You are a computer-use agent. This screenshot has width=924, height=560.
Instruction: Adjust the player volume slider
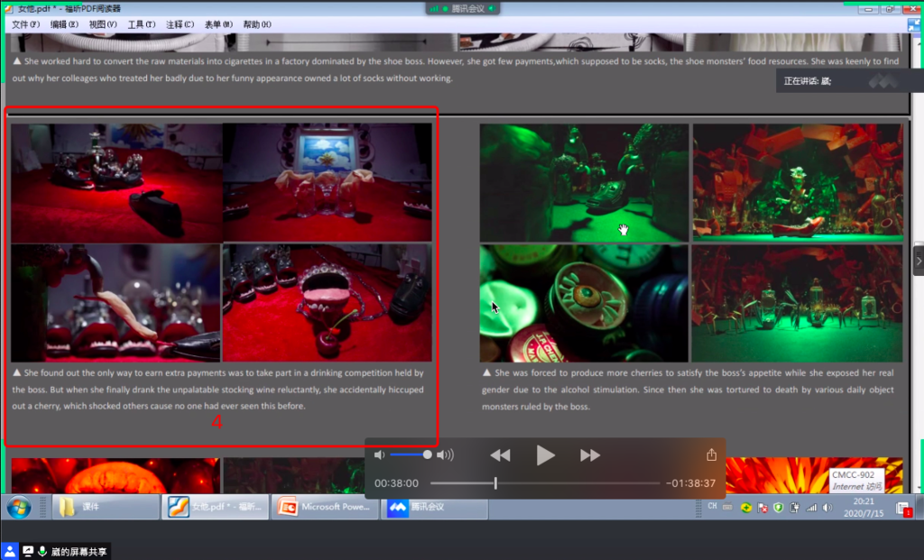[411, 454]
